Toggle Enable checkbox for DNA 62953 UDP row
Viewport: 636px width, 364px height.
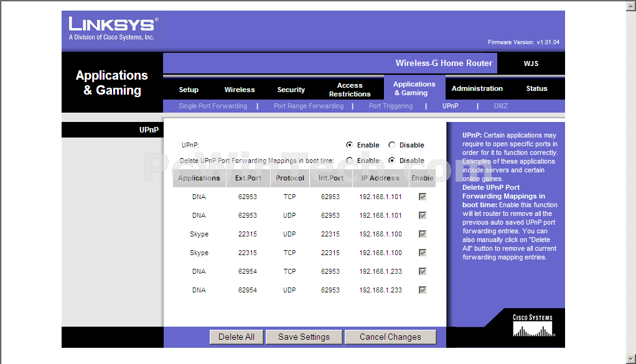pyautogui.click(x=423, y=215)
